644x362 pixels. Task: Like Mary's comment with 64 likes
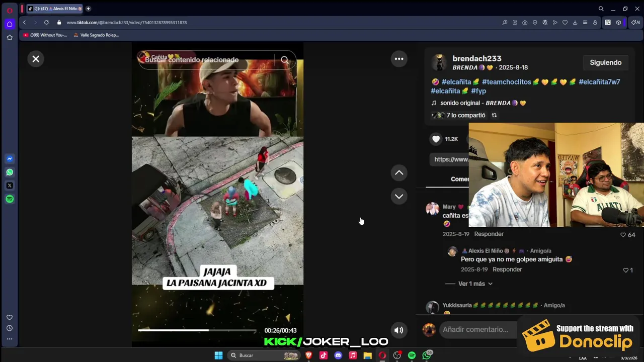(x=623, y=235)
